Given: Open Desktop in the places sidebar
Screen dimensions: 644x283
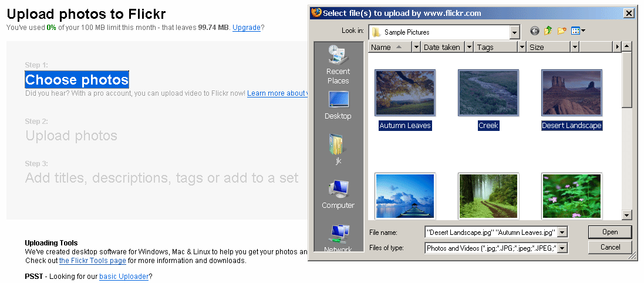Looking at the screenshot, I should 338,106.
